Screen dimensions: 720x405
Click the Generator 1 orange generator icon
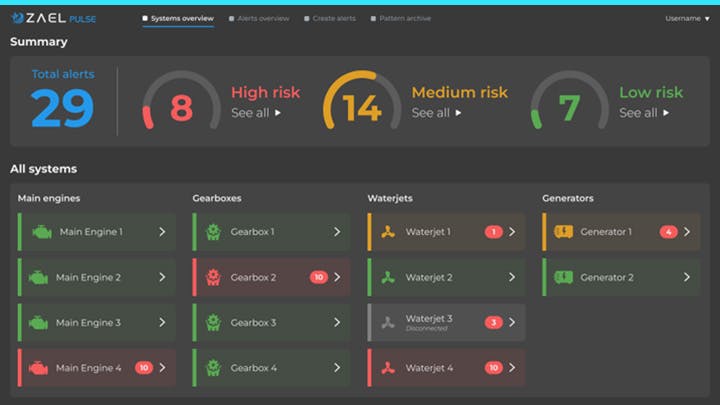click(x=563, y=232)
